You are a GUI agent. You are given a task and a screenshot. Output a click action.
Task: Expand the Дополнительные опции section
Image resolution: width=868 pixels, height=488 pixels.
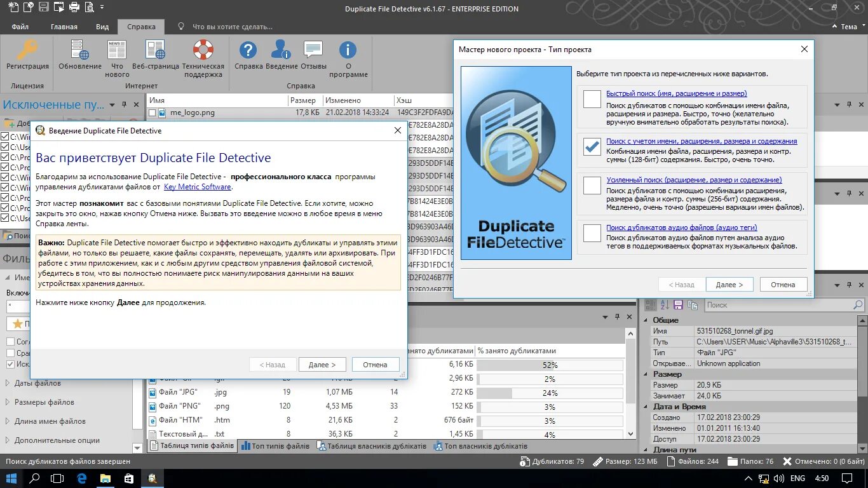coord(8,440)
